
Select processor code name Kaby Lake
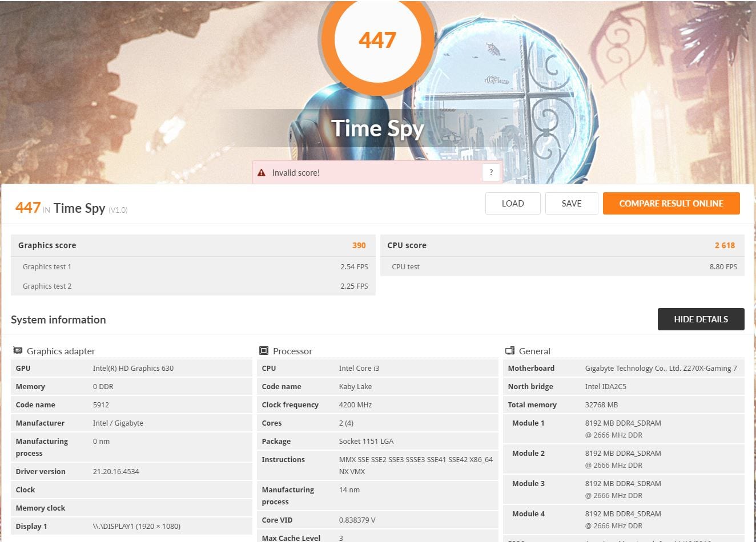[x=355, y=386]
